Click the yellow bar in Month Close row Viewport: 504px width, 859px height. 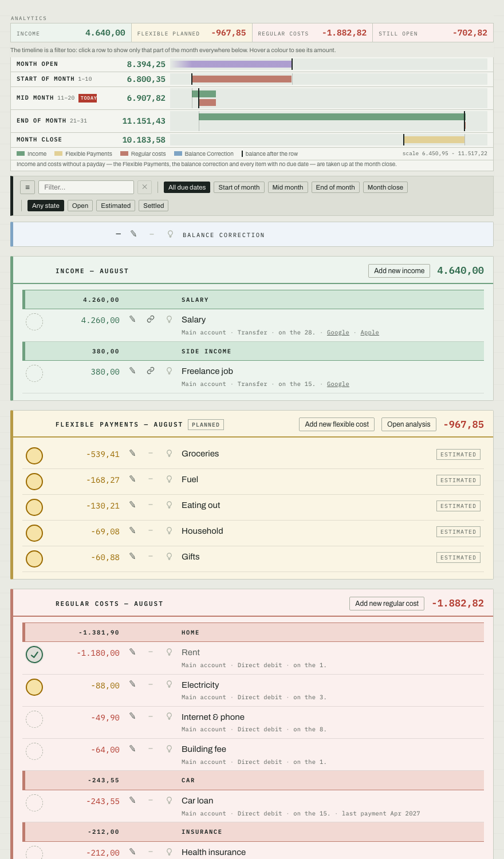[434, 140]
